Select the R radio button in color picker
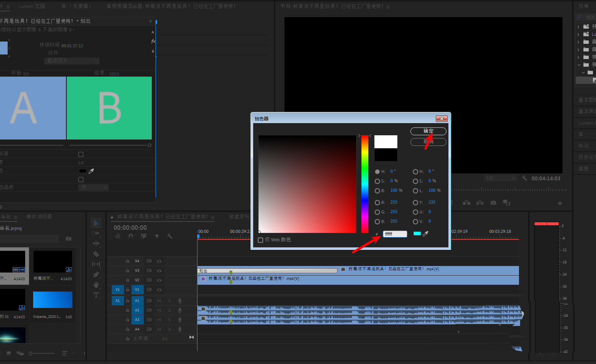The image size is (596, 364). pos(377,202)
